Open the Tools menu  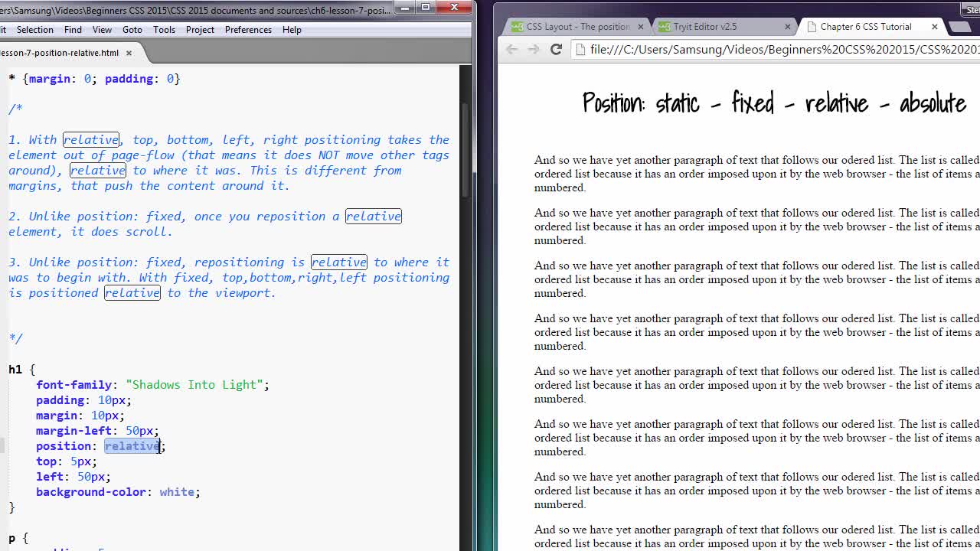coord(164,30)
